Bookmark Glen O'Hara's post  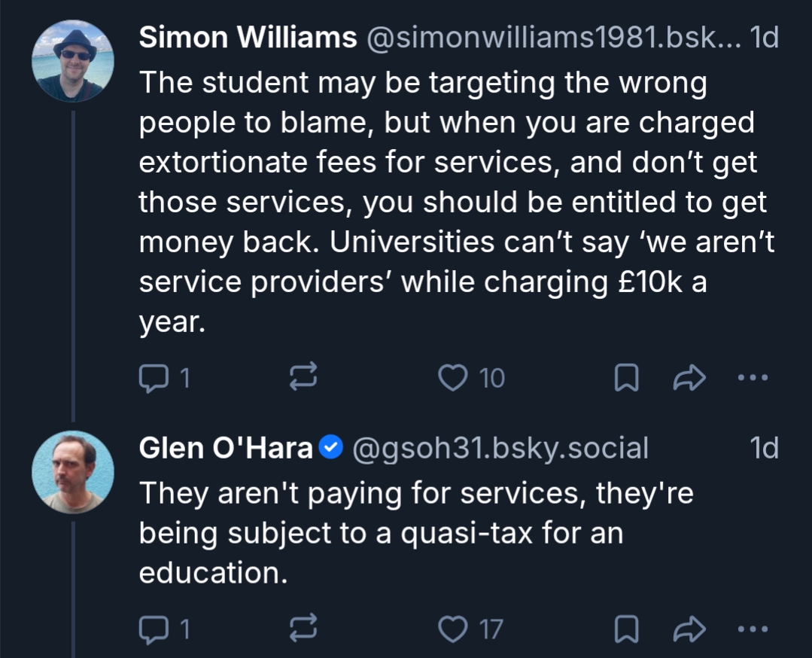pyautogui.click(x=626, y=628)
